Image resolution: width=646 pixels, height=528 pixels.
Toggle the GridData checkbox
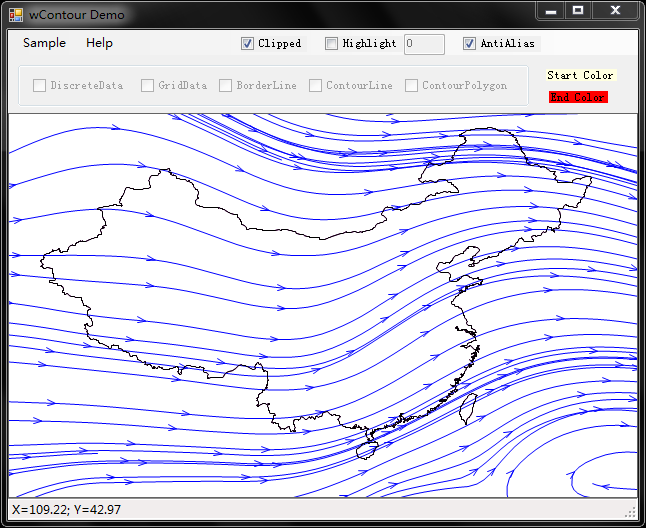tap(147, 86)
